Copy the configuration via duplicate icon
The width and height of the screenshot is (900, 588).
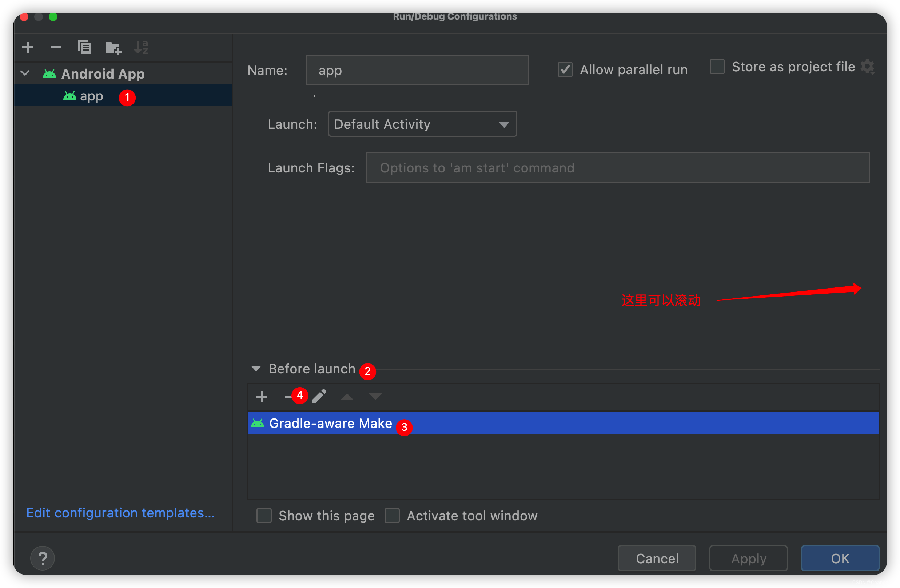84,47
